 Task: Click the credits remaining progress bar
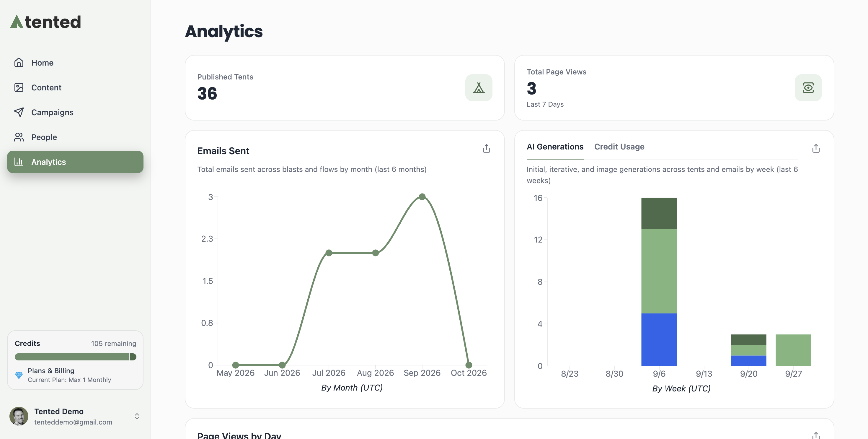[x=76, y=357]
